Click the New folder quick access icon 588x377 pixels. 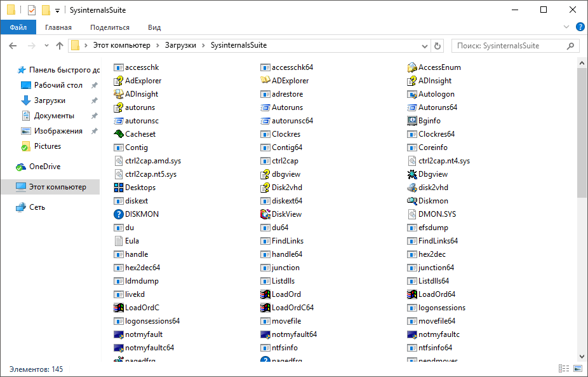(x=46, y=10)
